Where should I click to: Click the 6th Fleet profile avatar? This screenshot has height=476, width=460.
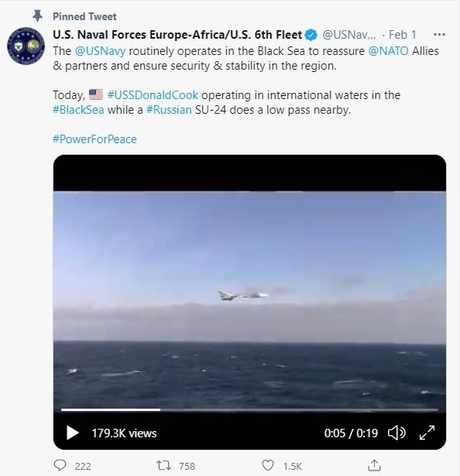point(26,46)
